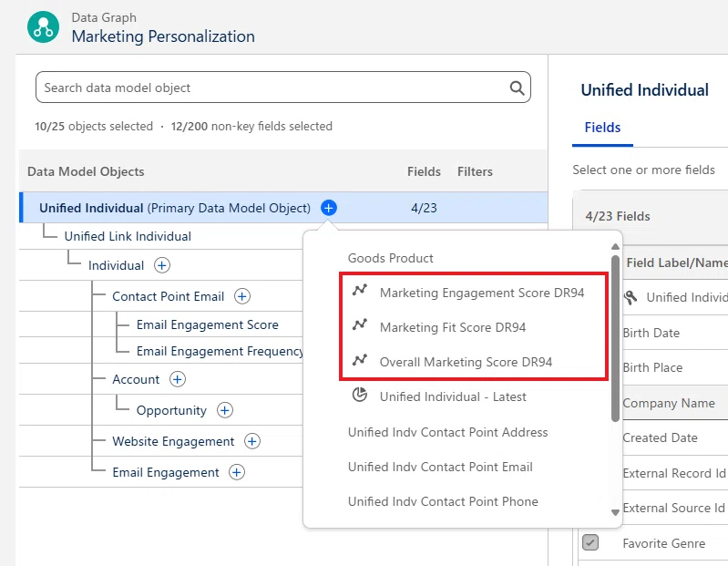Add related object to Account
This screenshot has height=566, width=728.
[x=178, y=379]
